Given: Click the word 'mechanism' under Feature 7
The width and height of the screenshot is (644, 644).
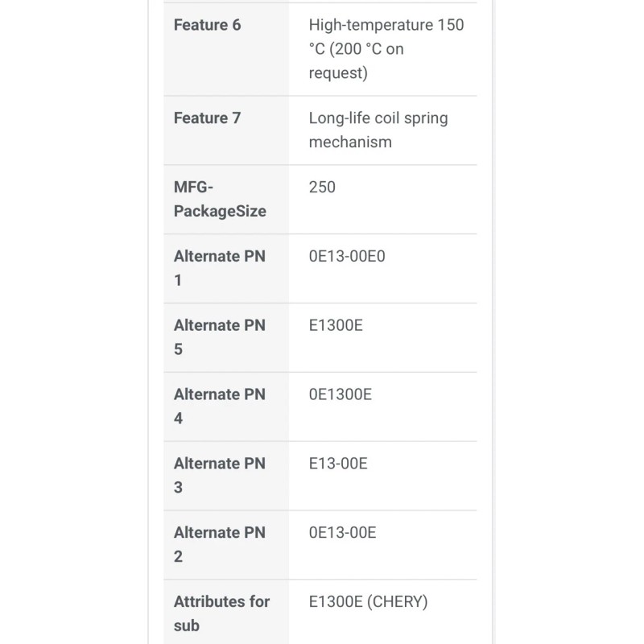Looking at the screenshot, I should (x=350, y=142).
